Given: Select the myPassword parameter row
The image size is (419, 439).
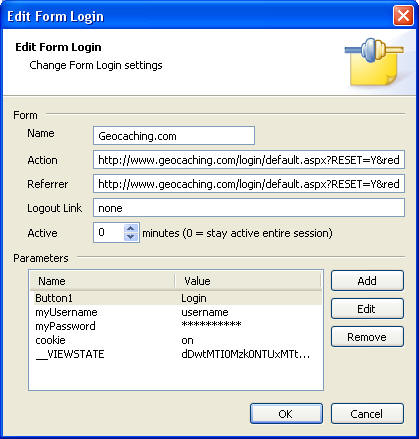Looking at the screenshot, I should [x=176, y=326].
